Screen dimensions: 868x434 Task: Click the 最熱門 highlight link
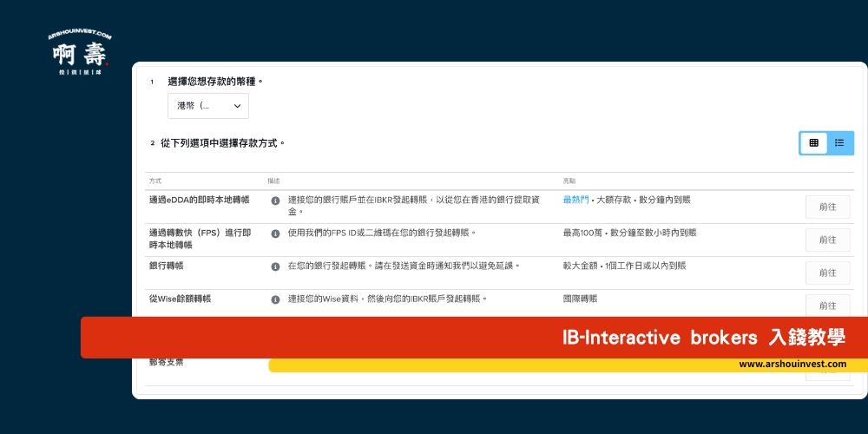575,200
